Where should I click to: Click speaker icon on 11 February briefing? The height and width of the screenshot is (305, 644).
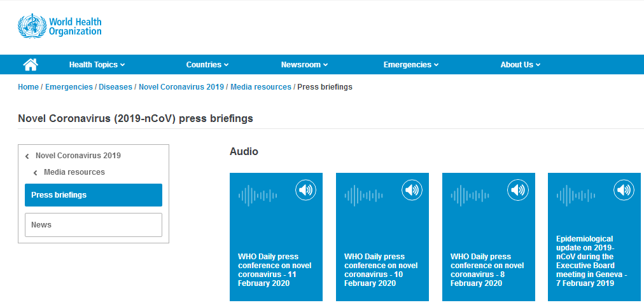click(305, 189)
